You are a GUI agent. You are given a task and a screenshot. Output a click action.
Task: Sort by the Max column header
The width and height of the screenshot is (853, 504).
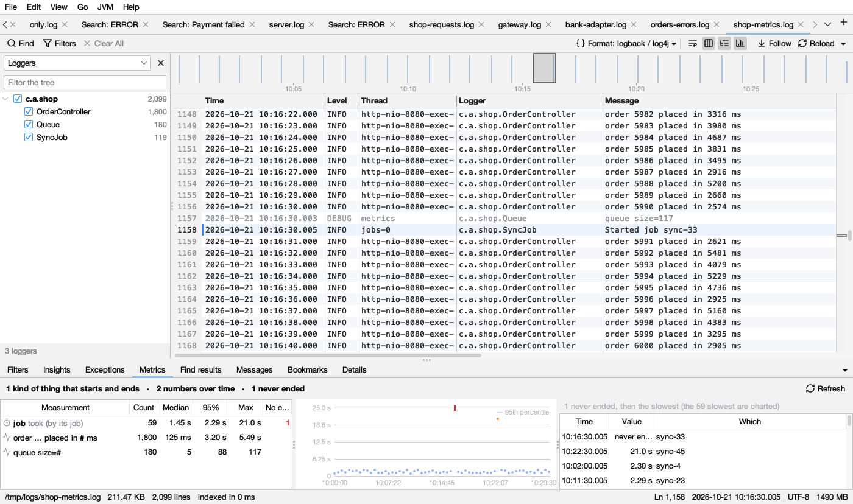pyautogui.click(x=246, y=407)
